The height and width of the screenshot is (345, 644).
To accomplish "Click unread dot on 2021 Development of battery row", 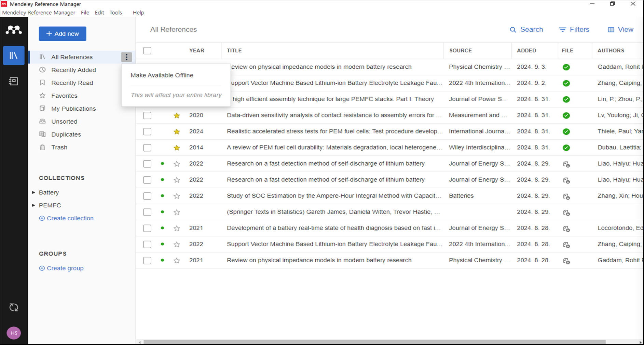I will (162, 228).
